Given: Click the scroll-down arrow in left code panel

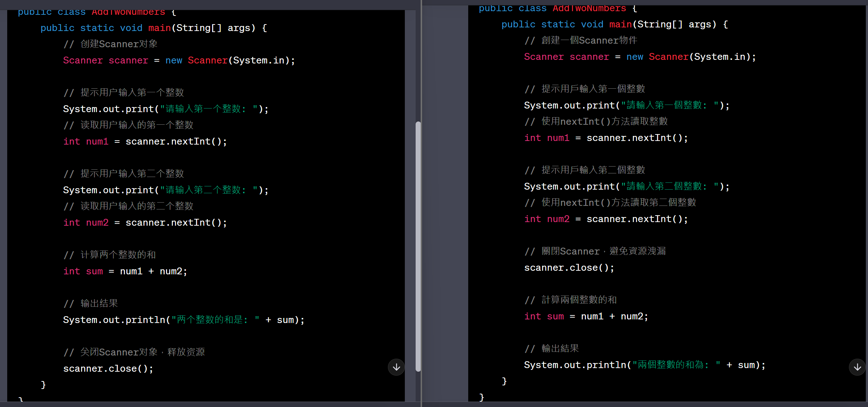Looking at the screenshot, I should tap(396, 367).
